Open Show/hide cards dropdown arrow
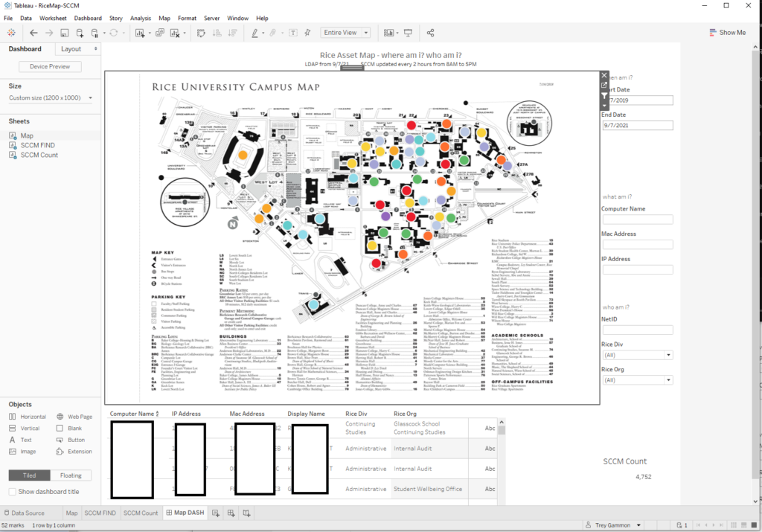The height and width of the screenshot is (532, 762). pos(397,33)
